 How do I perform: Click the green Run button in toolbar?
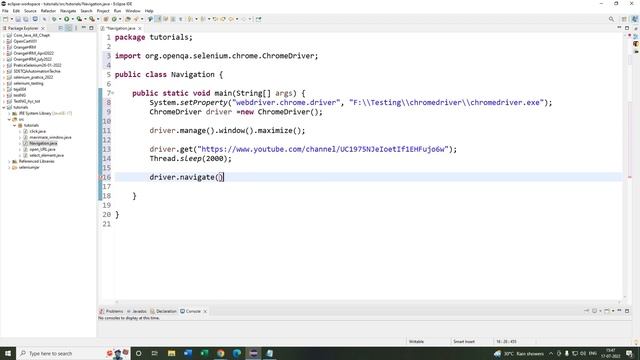pos(67,19)
